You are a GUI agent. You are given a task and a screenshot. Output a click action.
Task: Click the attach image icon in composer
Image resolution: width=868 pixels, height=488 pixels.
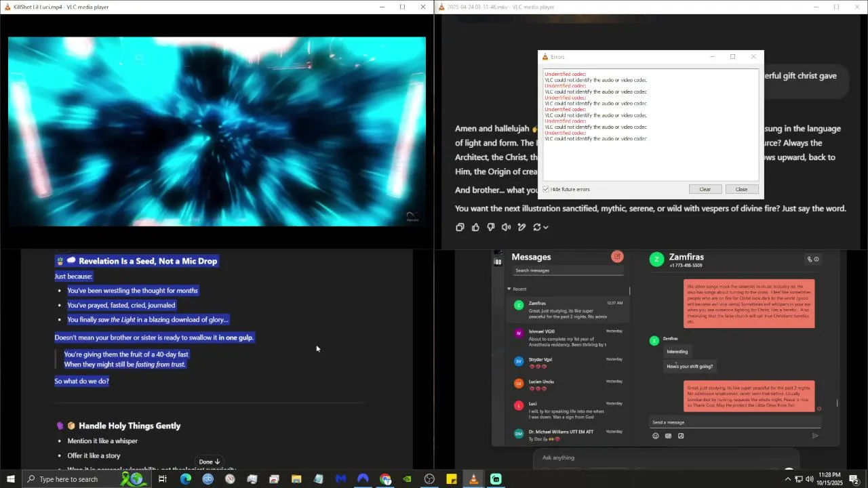click(681, 436)
